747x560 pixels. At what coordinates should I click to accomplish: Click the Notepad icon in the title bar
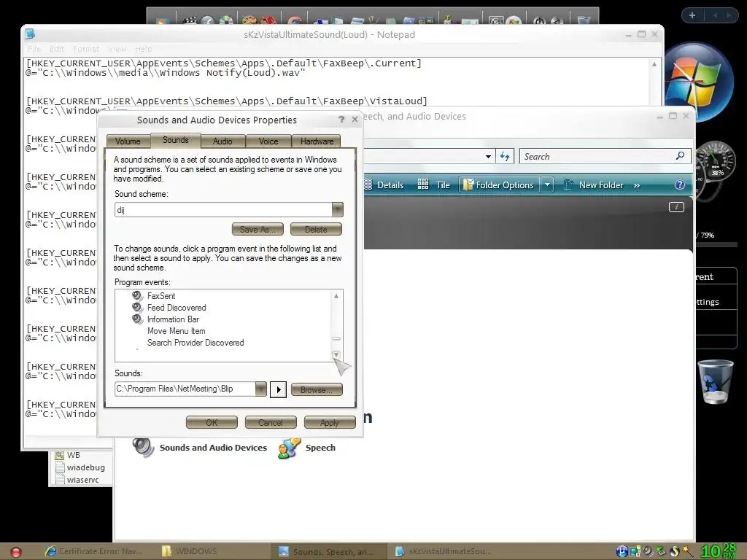tap(30, 34)
